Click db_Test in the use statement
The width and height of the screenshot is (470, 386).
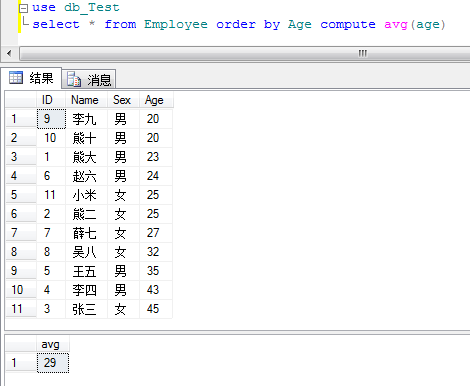[92, 7]
